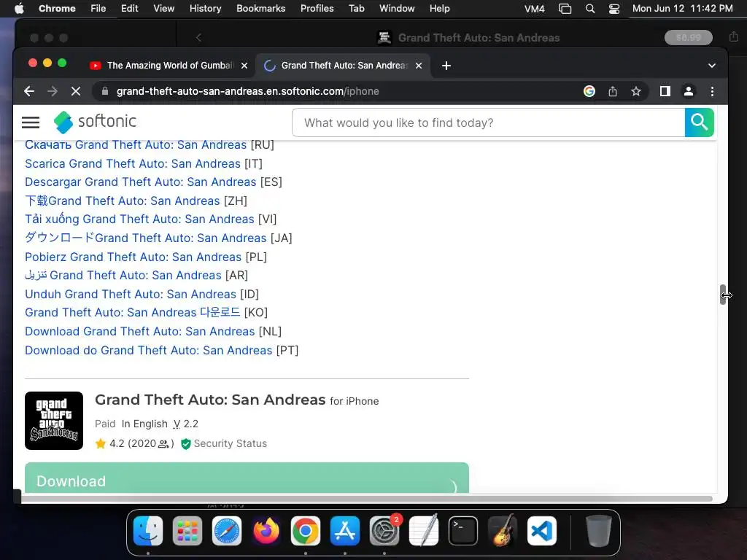This screenshot has height=560, width=747.
Task: Open the Edit menu
Action: tap(130, 9)
